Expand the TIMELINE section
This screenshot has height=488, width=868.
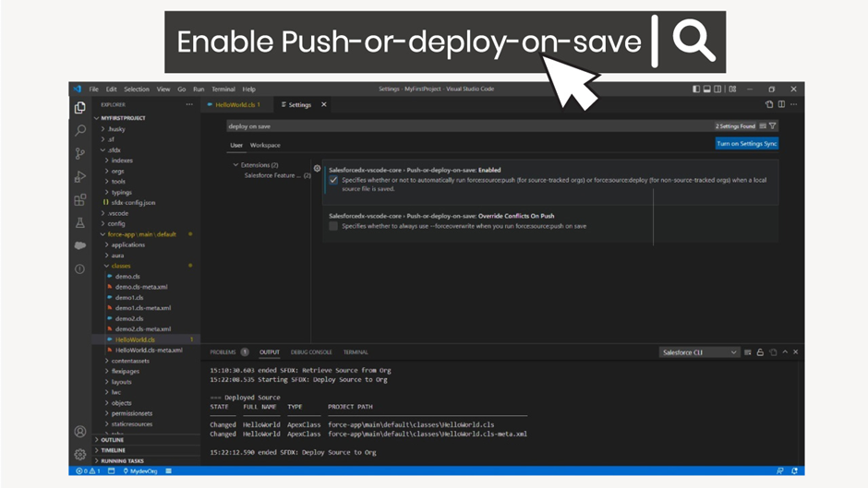click(114, 450)
